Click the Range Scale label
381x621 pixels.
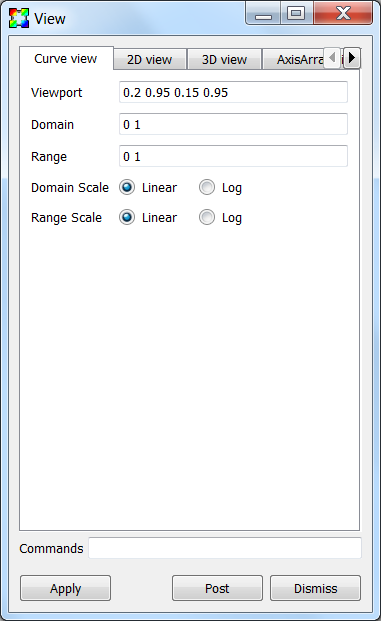(66, 218)
